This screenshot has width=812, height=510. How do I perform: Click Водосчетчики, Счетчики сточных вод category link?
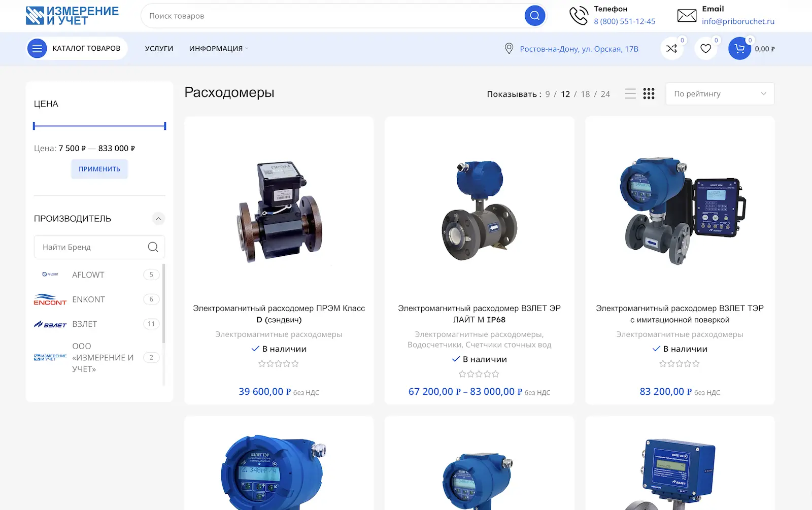479,345
